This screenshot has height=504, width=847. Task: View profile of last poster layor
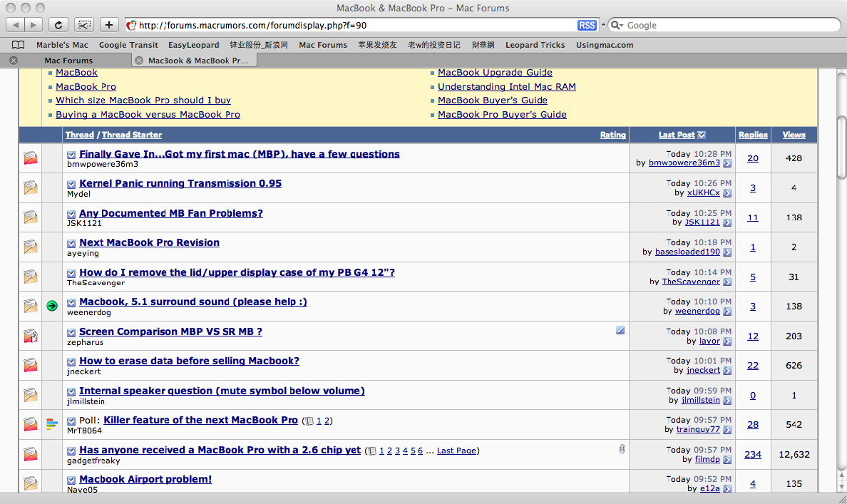pyautogui.click(x=709, y=341)
